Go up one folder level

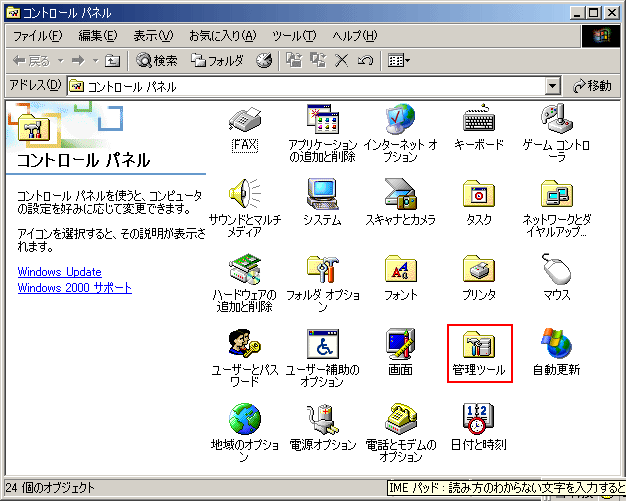[112, 61]
